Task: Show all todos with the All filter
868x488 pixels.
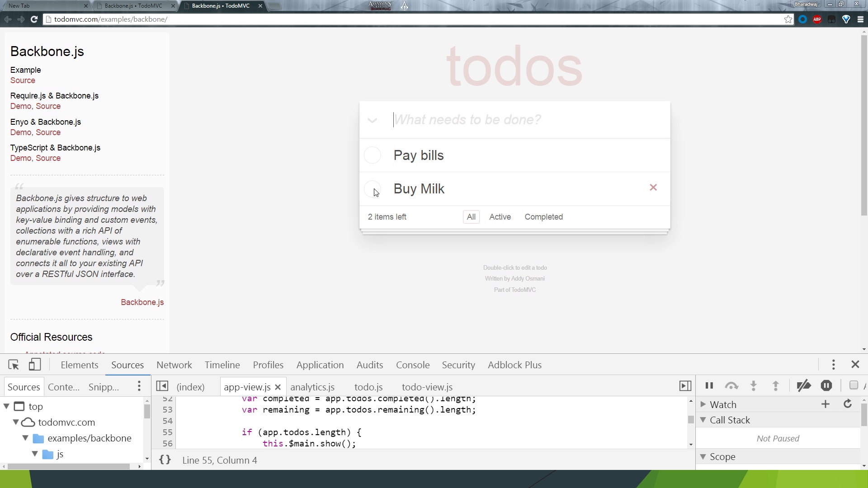Action: point(471,217)
